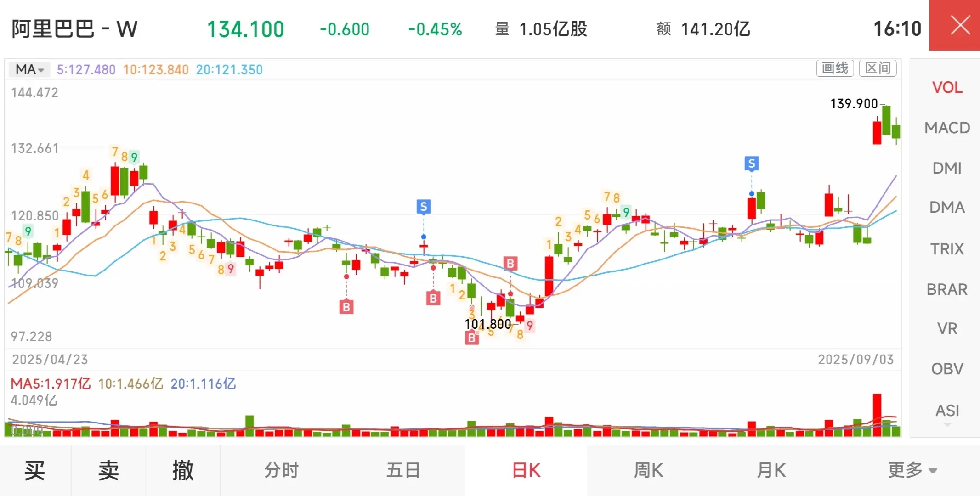Switch to the MACD indicator

click(x=947, y=128)
